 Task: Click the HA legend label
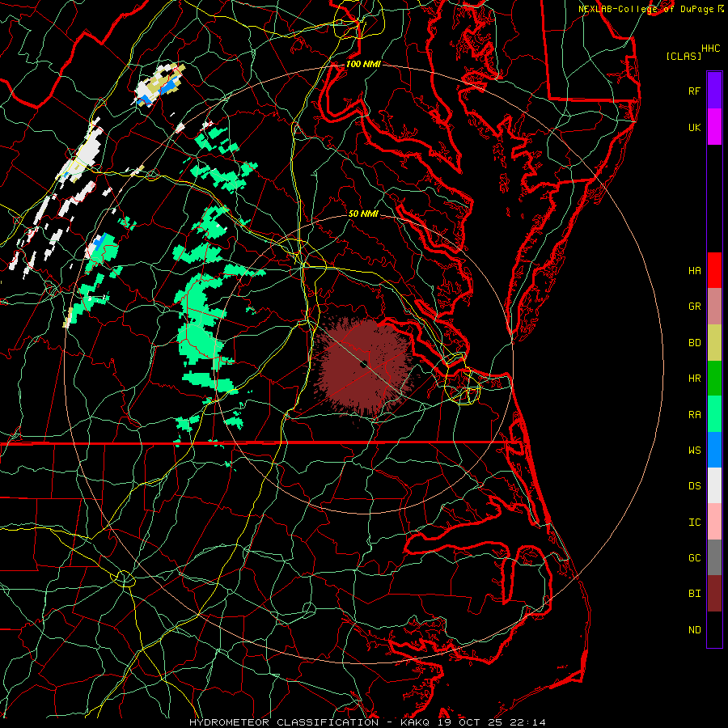(695, 271)
